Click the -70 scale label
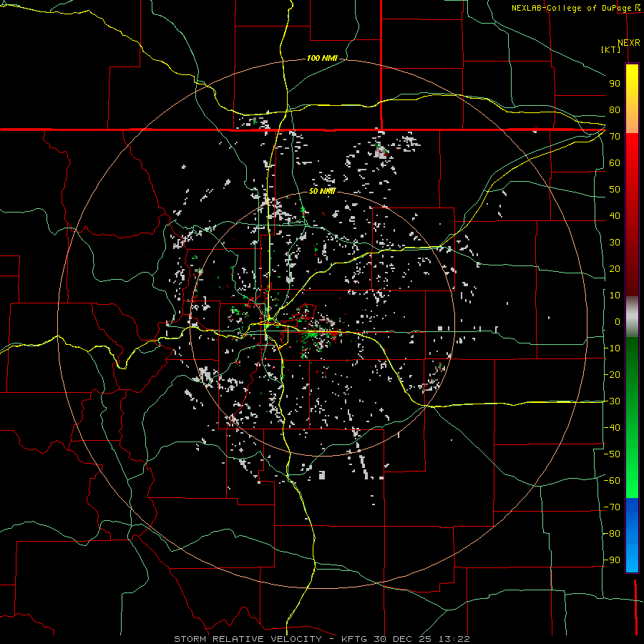The height and width of the screenshot is (644, 644). (x=612, y=507)
